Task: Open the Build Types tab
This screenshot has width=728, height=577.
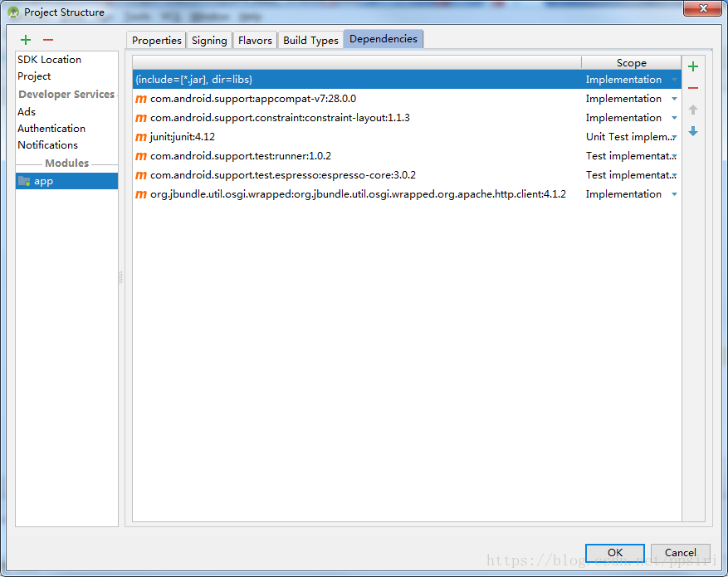Action: (x=310, y=41)
